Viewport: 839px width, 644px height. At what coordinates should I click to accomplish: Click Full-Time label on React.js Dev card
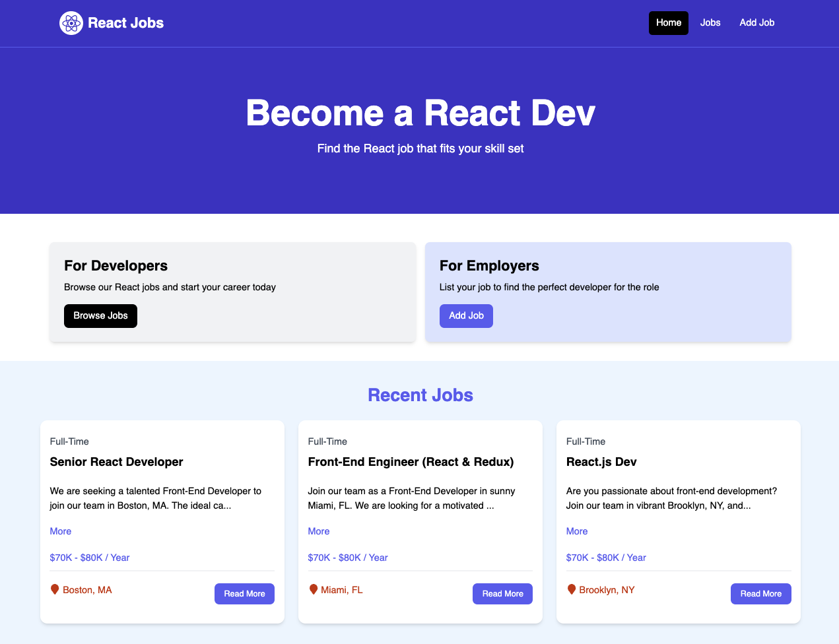(586, 441)
